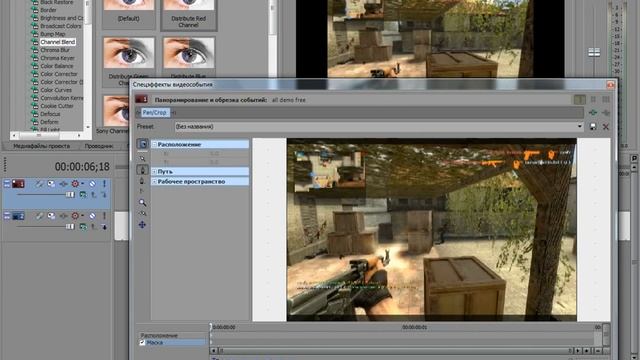Toggle Solo on video track 1
640x360 pixels.
pos(104,184)
